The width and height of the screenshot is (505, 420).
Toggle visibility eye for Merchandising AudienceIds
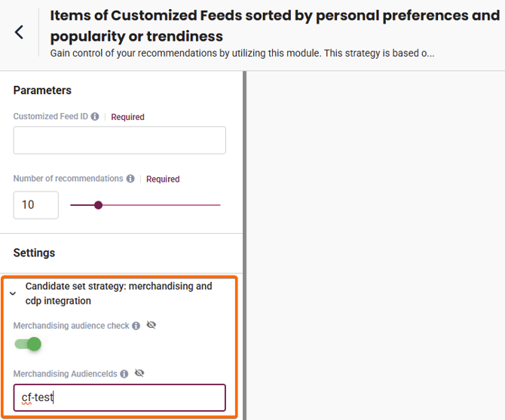[139, 373]
